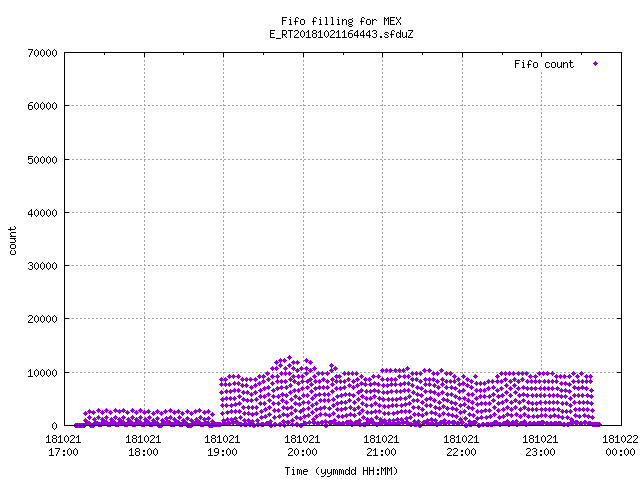This screenshot has width=640, height=480.
Task: Click the y-axis label 'count'
Action: pyautogui.click(x=12, y=241)
